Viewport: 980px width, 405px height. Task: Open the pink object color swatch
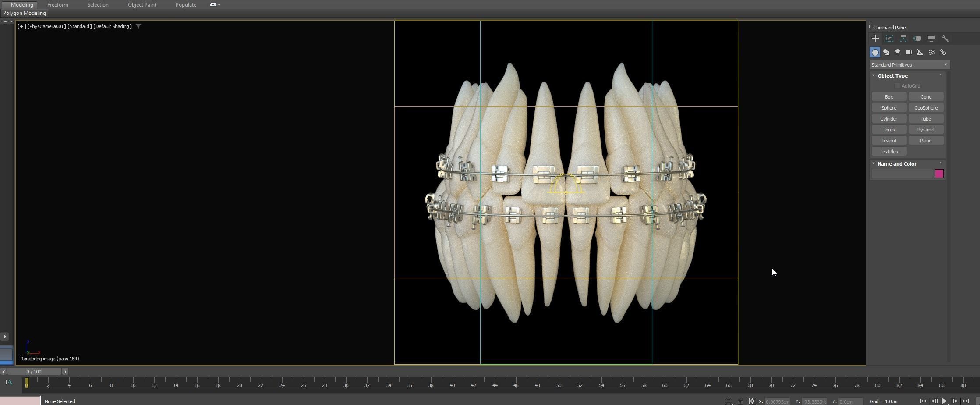pyautogui.click(x=939, y=174)
